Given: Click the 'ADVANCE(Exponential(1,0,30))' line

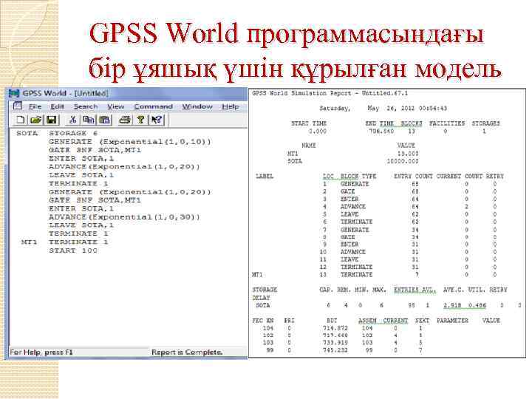Looking at the screenshot, I should (x=124, y=216).
